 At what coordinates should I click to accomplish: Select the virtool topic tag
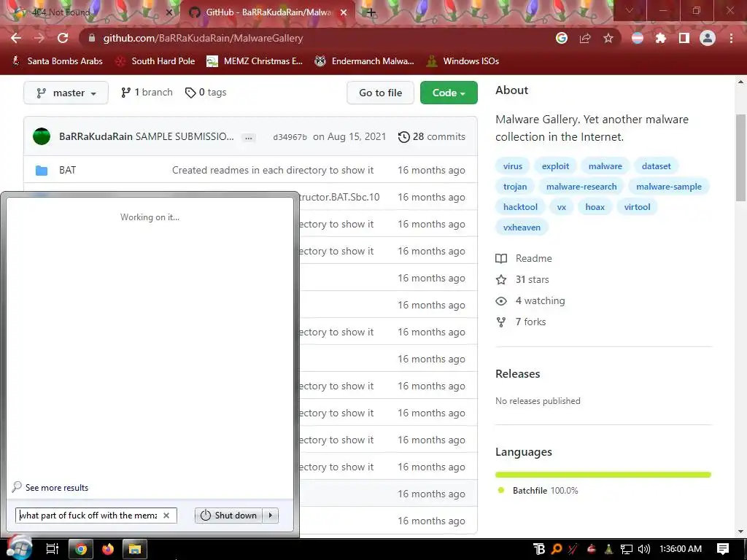click(x=637, y=207)
